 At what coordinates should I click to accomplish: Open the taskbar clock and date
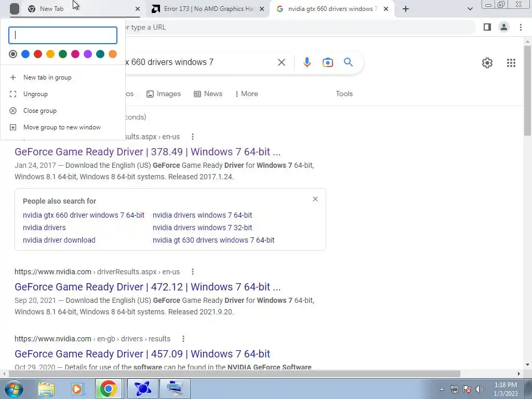click(506, 389)
